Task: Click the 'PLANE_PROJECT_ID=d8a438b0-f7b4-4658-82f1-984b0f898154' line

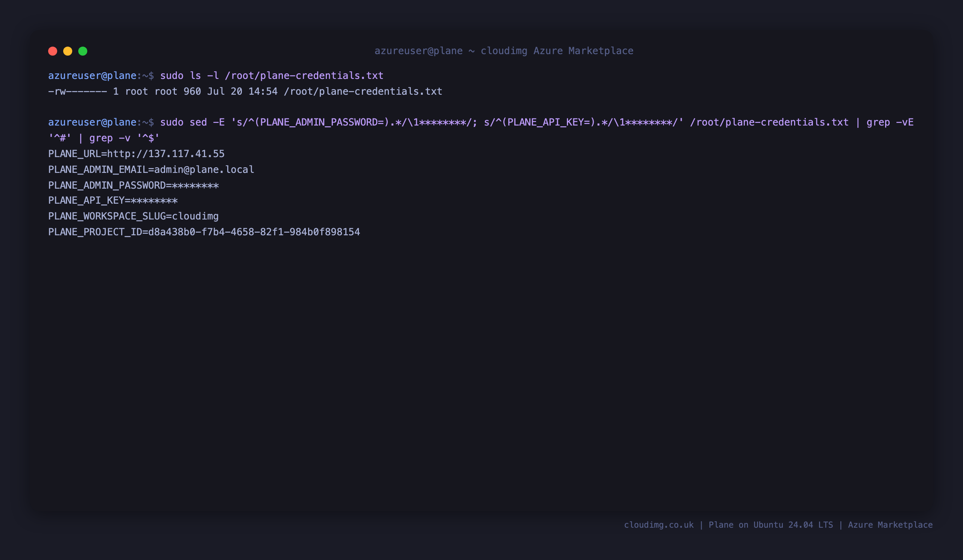Action: click(x=204, y=232)
